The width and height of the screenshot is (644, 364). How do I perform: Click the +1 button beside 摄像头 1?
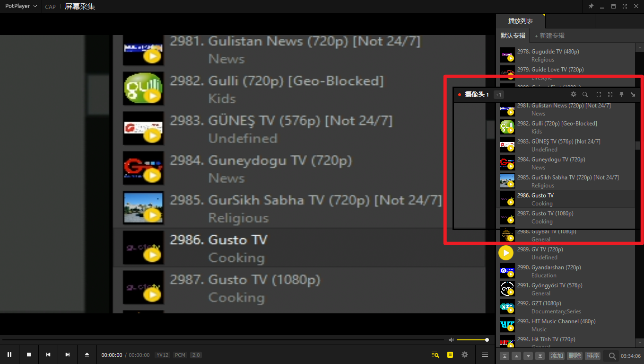coord(498,95)
